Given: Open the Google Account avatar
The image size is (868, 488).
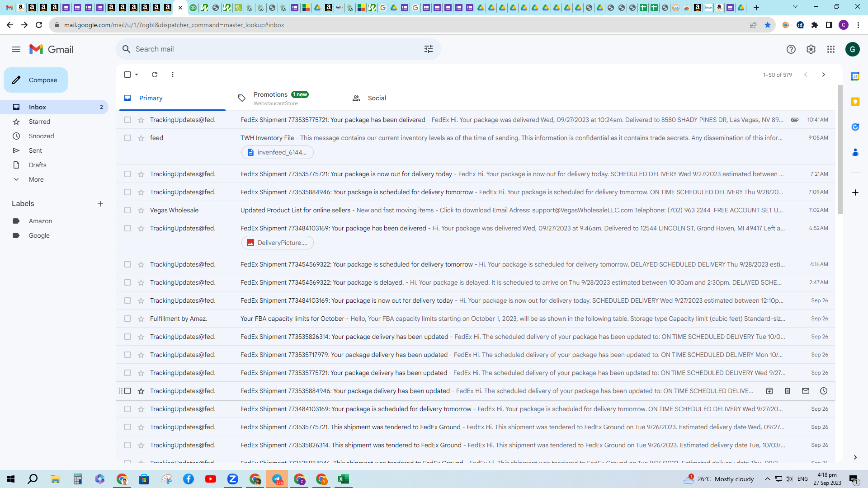Looking at the screenshot, I should (x=853, y=49).
